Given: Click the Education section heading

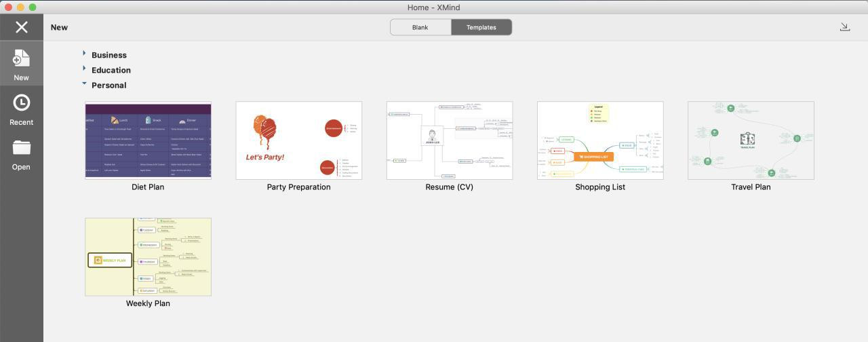Looking at the screenshot, I should click(111, 71).
